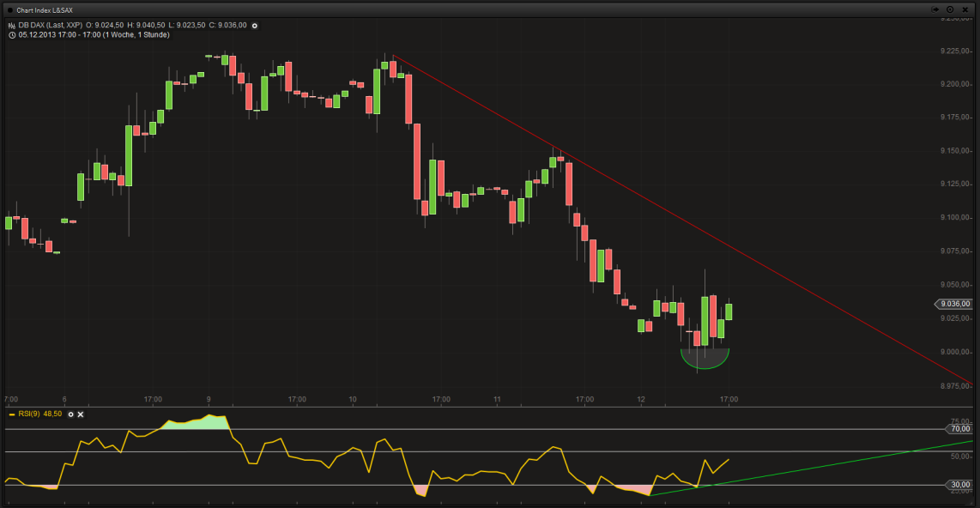Viewport: 980px width, 508px height.
Task: Open settings via the circle icon after C: 9.036,00
Action: [253, 25]
